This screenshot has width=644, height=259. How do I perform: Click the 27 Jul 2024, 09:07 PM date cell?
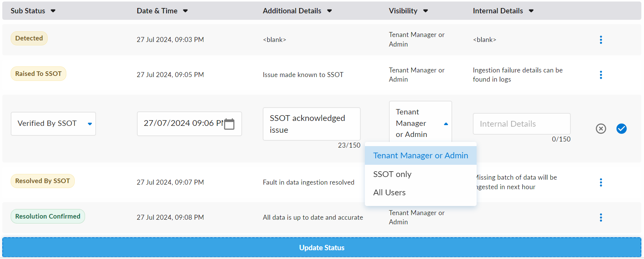[170, 182]
